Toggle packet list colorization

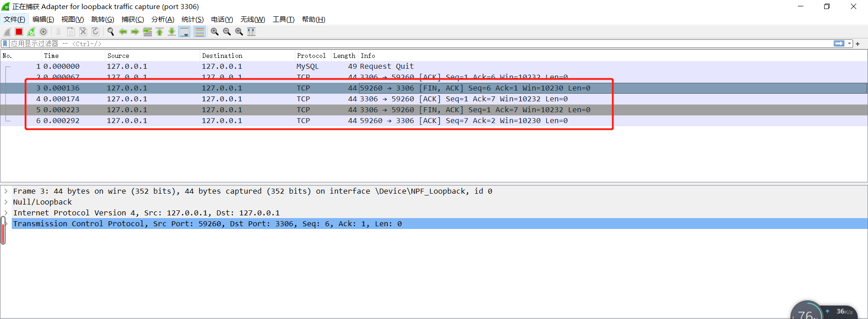pos(199,32)
